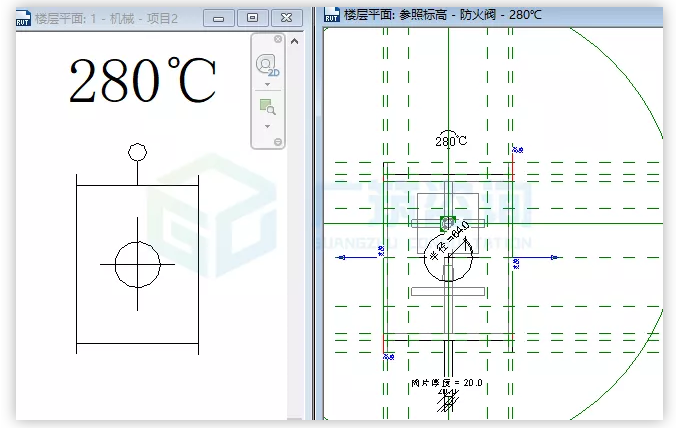676x428 pixels.
Task: Click the RVT icon of 防火阀 view
Action: click(332, 15)
